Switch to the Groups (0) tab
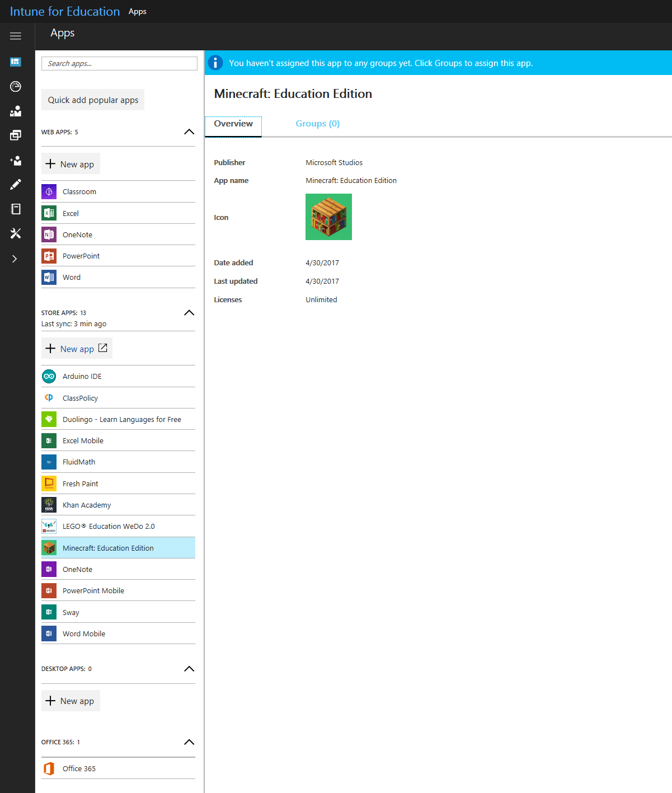Screen dimensions: 672x793 click(318, 124)
